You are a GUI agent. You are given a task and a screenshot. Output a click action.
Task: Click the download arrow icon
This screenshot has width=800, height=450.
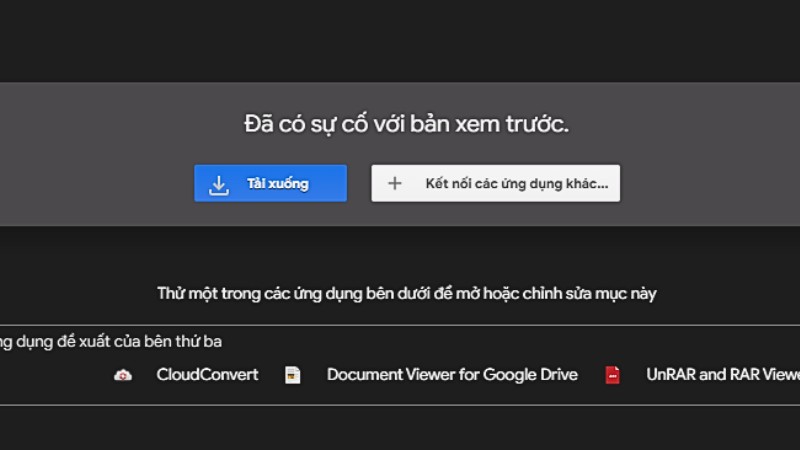218,184
